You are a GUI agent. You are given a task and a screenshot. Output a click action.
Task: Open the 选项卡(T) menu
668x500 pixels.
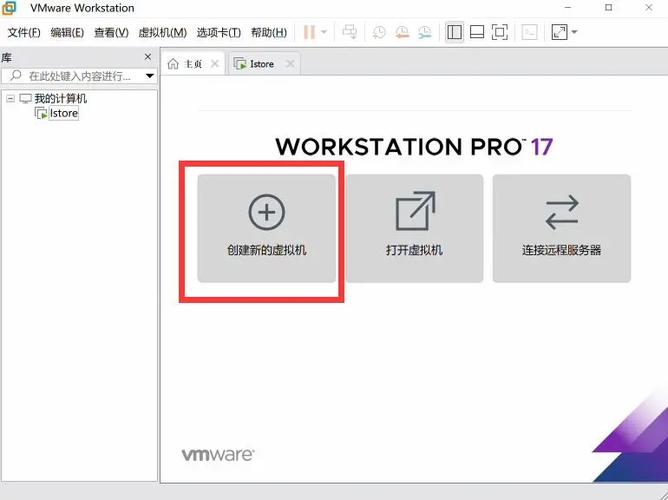pos(219,32)
